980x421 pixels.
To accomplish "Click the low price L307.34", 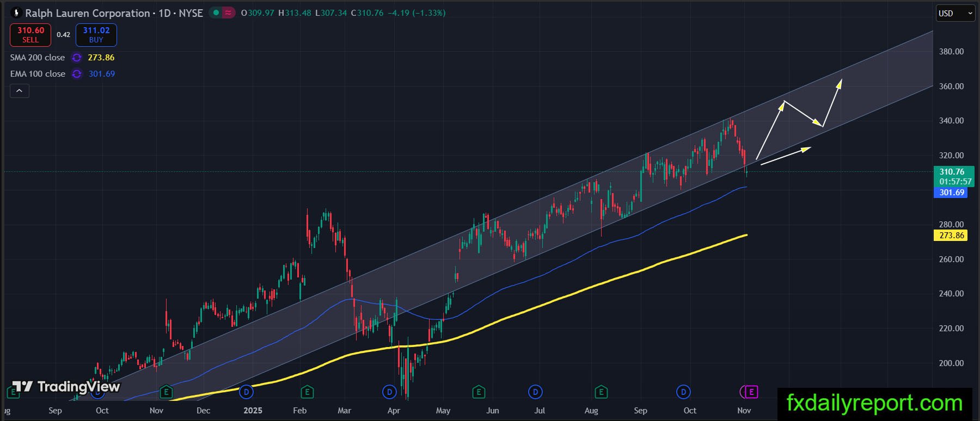I will pyautogui.click(x=331, y=13).
